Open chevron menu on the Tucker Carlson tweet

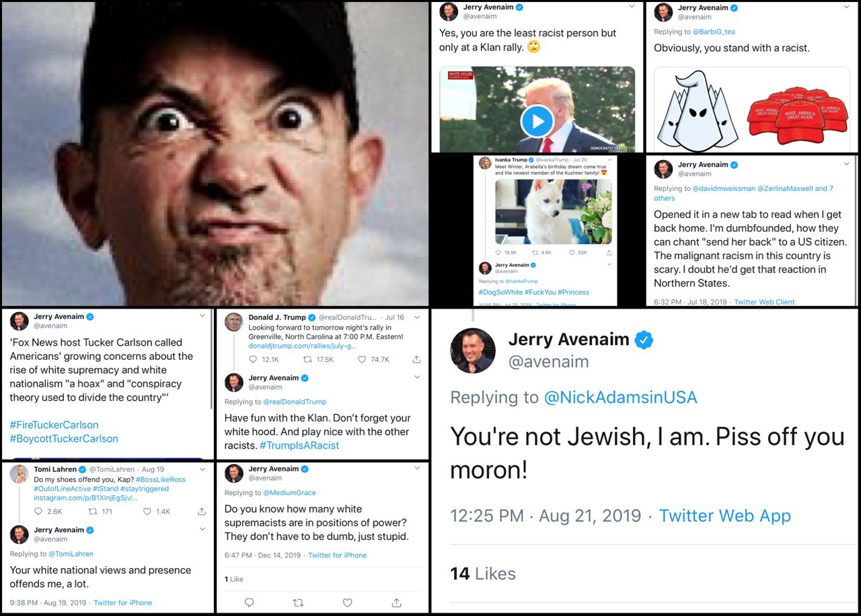202,316
